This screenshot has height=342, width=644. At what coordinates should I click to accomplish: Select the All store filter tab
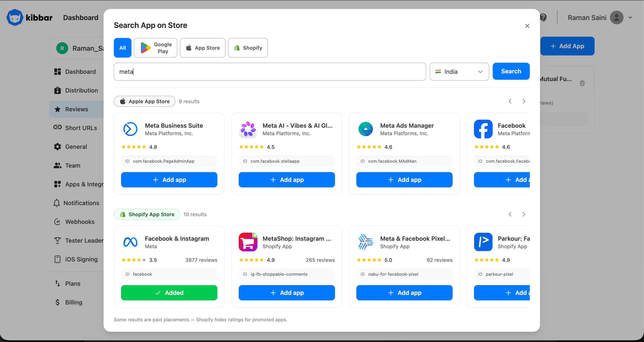click(x=123, y=48)
